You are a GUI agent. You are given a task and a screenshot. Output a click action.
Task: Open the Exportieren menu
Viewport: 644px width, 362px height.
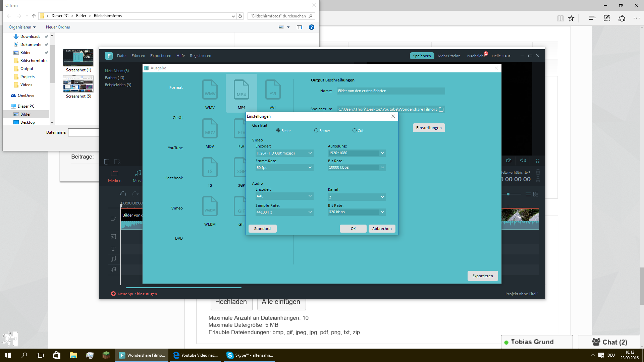point(160,56)
